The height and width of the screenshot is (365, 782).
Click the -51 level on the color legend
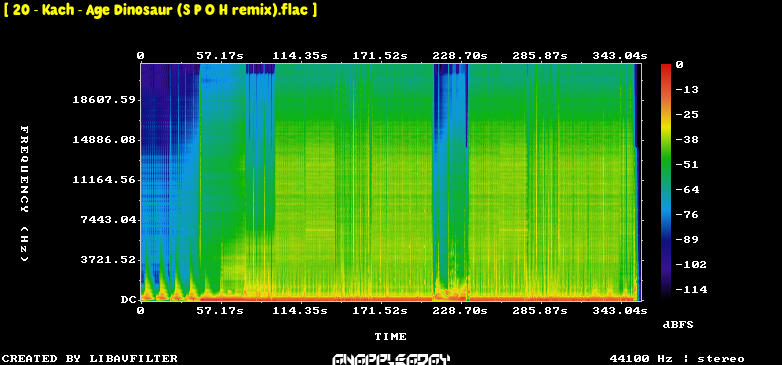click(x=687, y=165)
